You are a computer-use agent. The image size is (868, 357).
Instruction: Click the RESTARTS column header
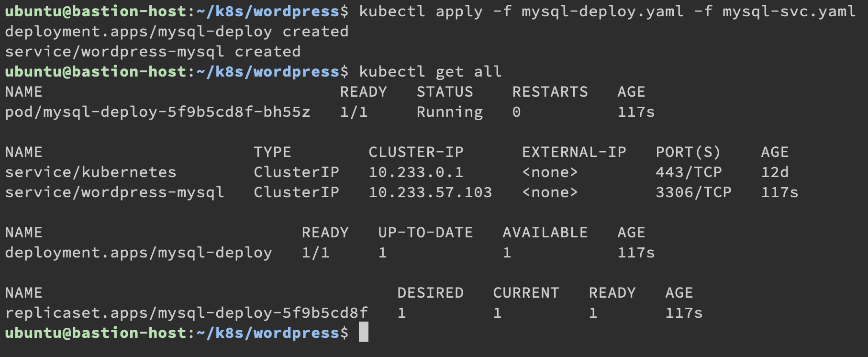pyautogui.click(x=549, y=92)
